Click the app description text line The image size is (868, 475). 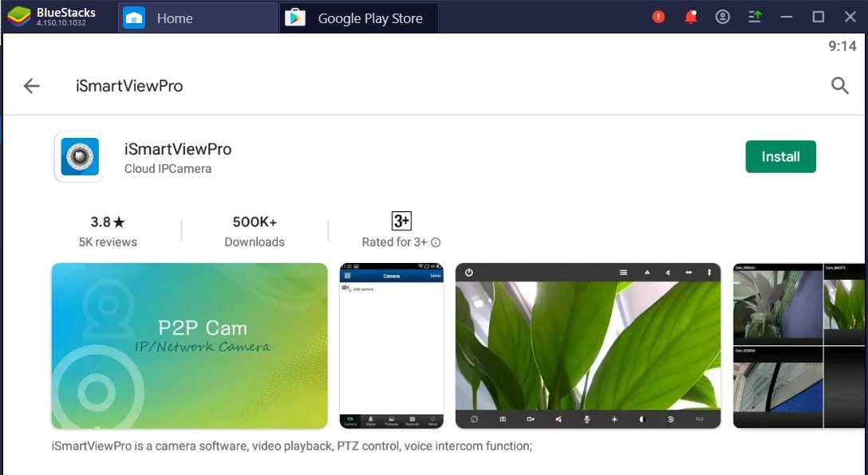[x=292, y=446]
